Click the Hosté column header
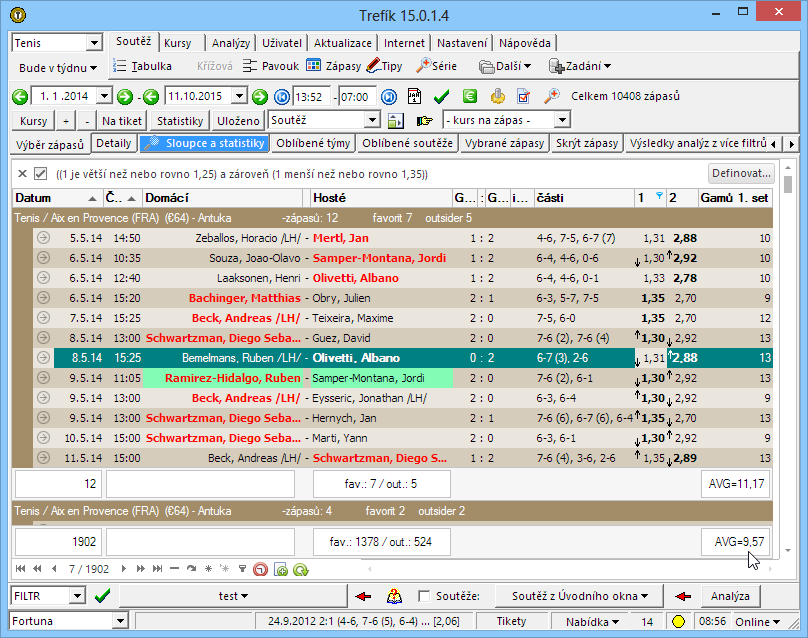Screen dimensions: 808x638 [x=380, y=198]
